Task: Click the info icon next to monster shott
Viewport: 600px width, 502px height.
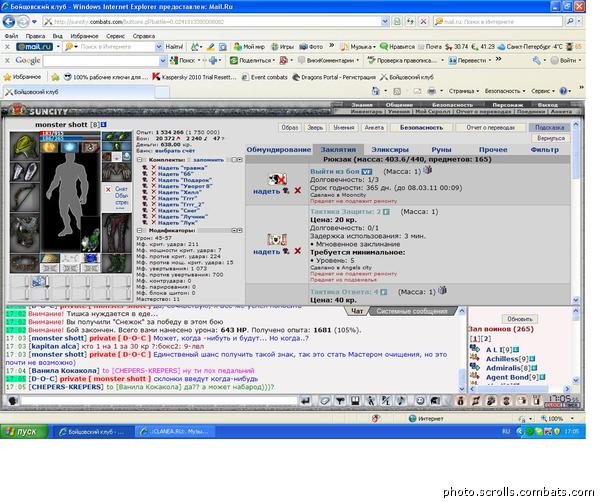Action: pos(104,124)
